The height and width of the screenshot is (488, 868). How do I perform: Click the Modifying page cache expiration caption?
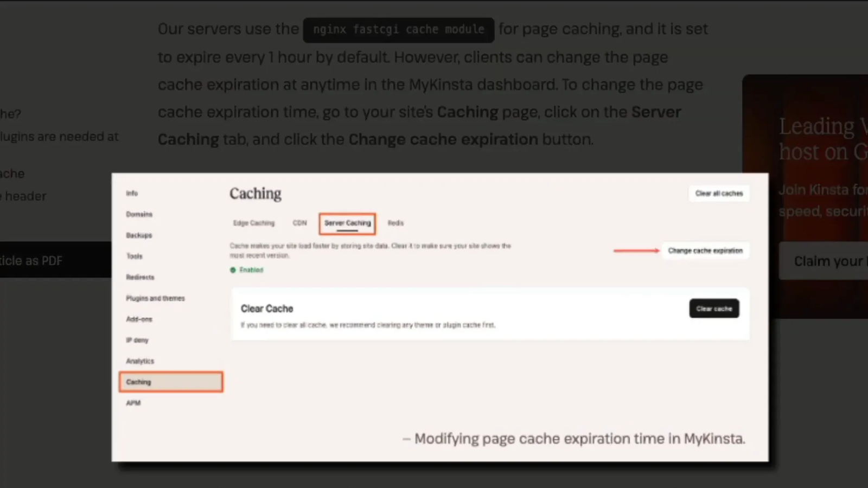574,439
